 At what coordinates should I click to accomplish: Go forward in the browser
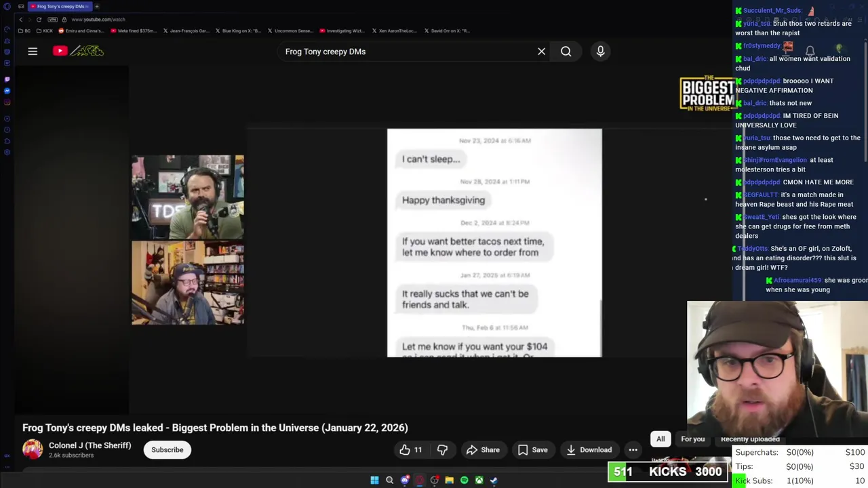click(29, 20)
